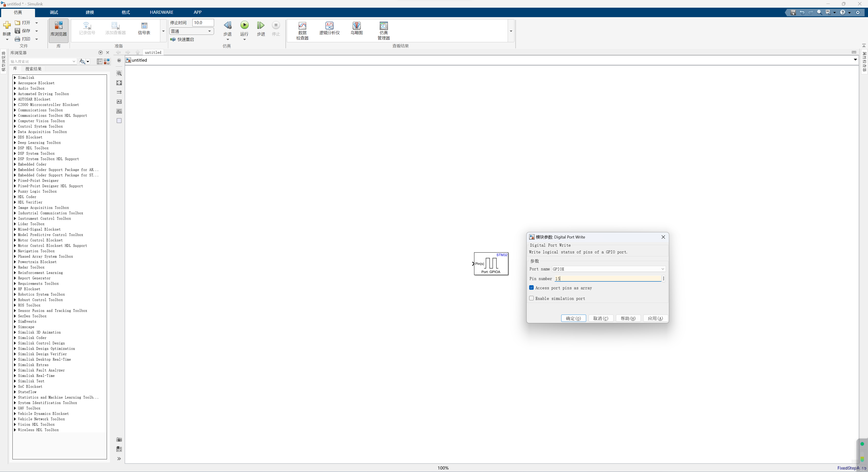The width and height of the screenshot is (868, 472).
Task: Toggle the Library Browser button
Action: point(58,29)
